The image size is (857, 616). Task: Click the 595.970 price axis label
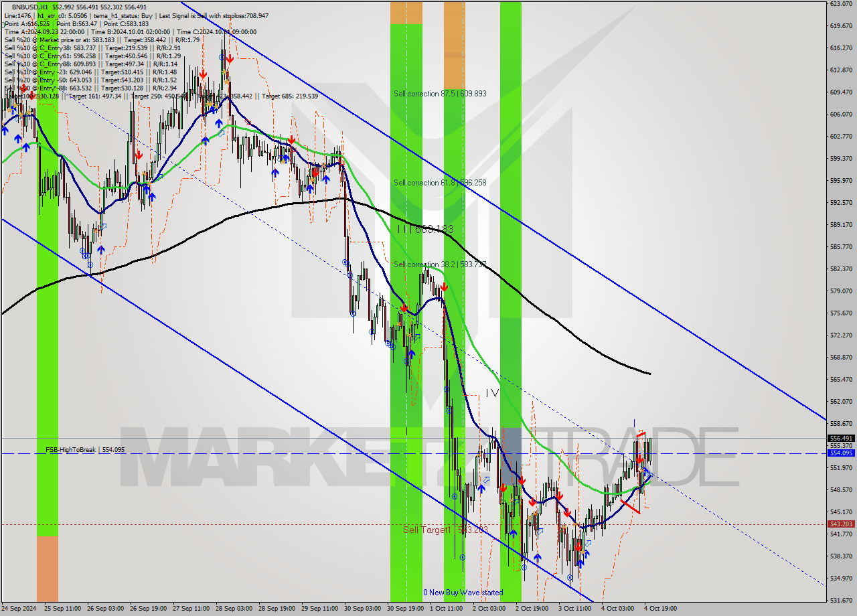coord(841,180)
